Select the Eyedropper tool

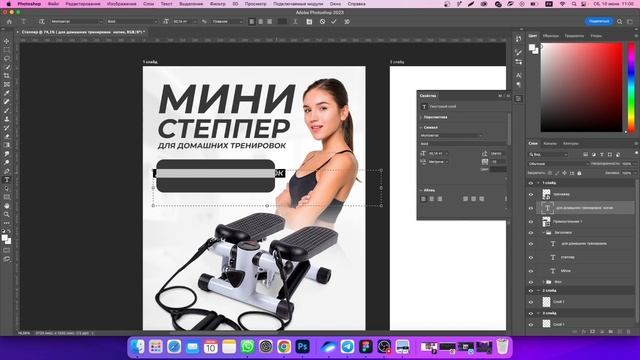[x=7, y=93]
